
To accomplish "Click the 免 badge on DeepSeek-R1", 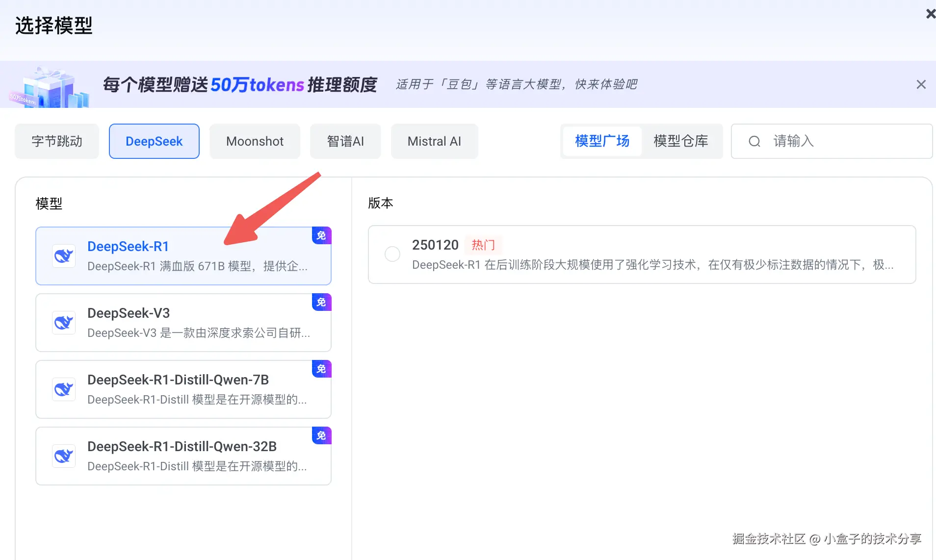I will pos(321,236).
